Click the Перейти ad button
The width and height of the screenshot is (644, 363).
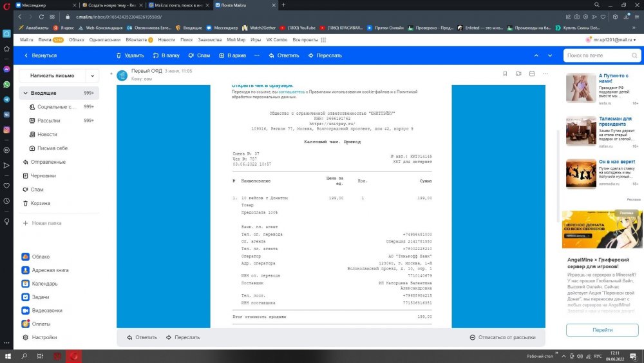click(602, 330)
